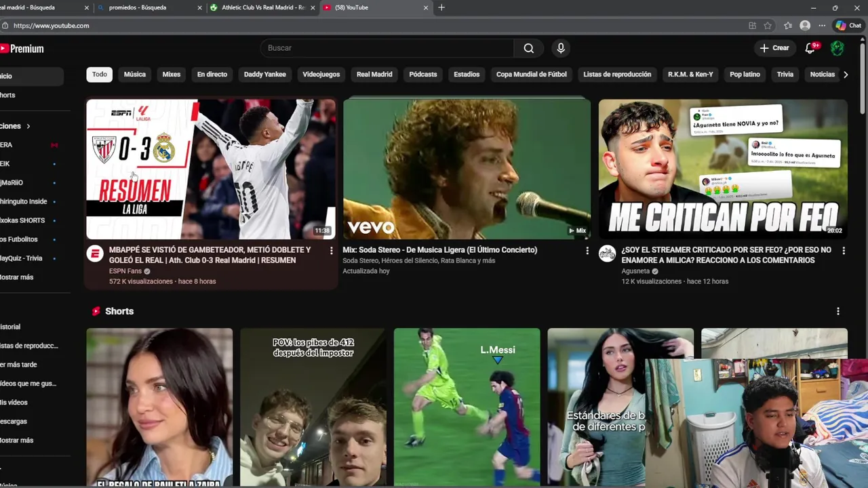
Task: Close the promiedos search tab
Action: (x=199, y=7)
